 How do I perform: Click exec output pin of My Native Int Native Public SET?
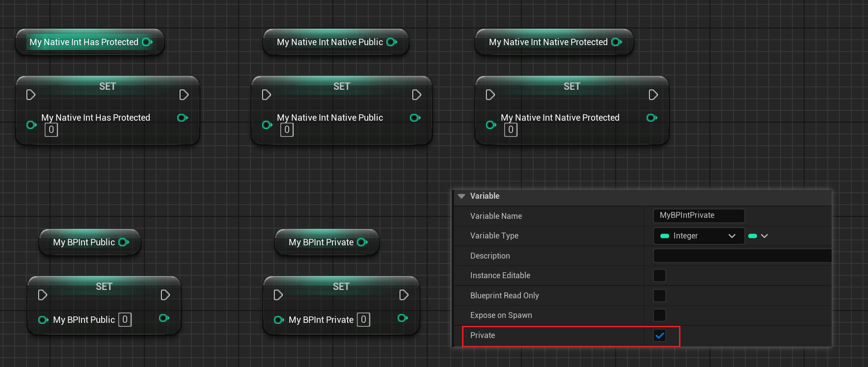click(x=416, y=95)
